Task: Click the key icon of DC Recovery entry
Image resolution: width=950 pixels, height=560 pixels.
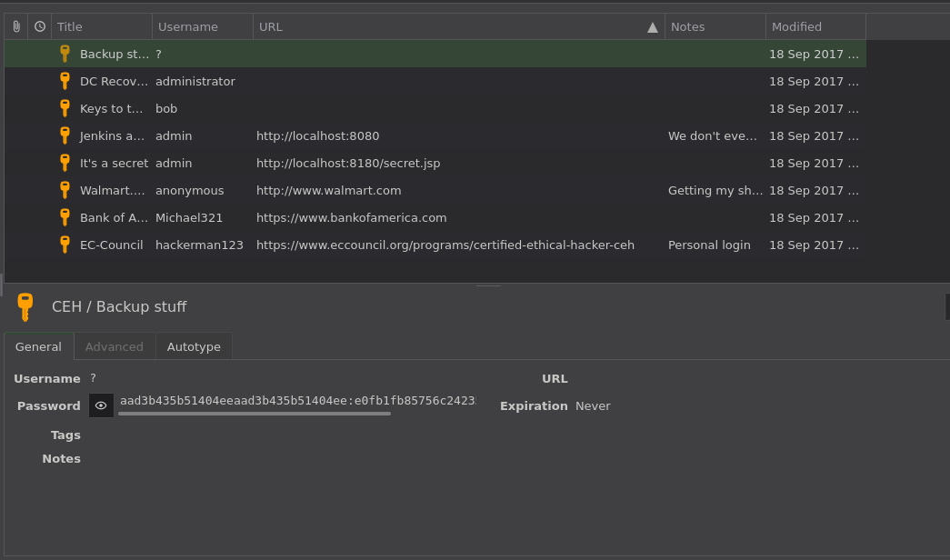Action: pos(65,81)
